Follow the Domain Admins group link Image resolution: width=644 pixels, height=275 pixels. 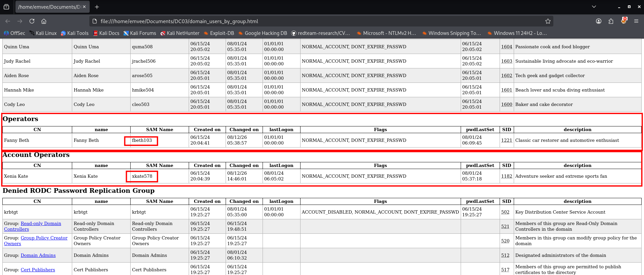tap(38, 255)
